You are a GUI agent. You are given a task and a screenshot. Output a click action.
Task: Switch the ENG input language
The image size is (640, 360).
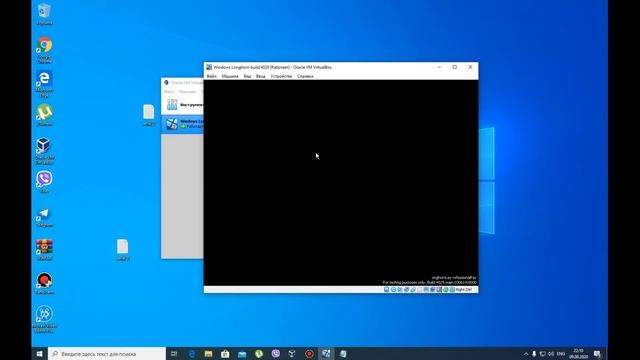561,353
